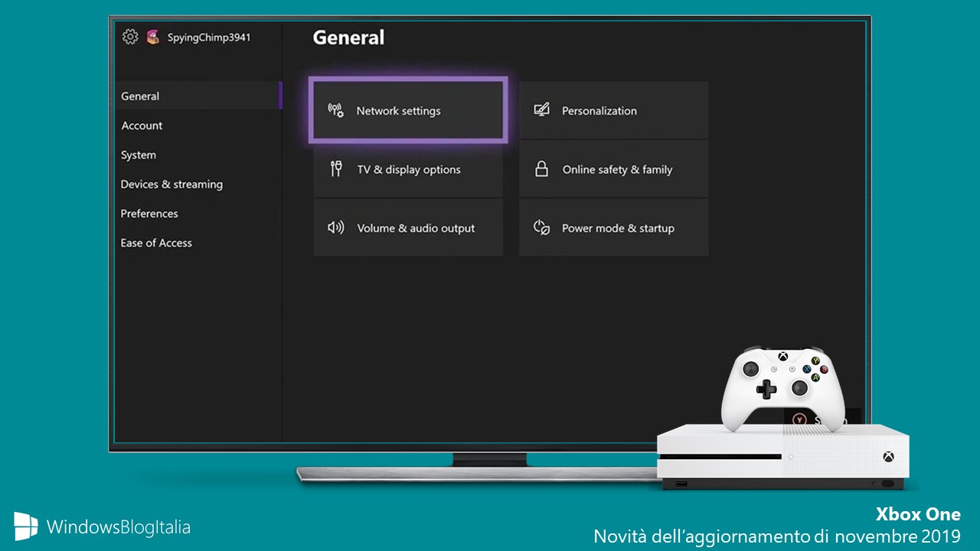
Task: Click the Volume & audio speaker icon
Action: (x=336, y=227)
